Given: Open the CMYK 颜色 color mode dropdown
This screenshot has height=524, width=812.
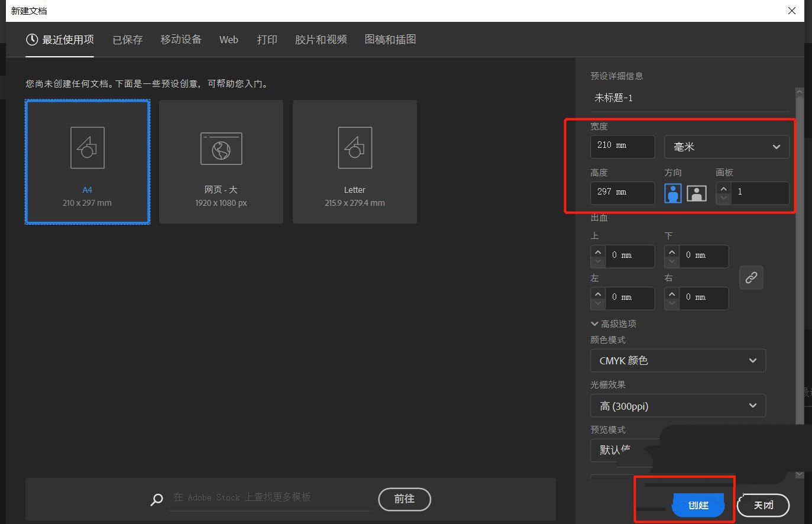Looking at the screenshot, I should coord(678,360).
